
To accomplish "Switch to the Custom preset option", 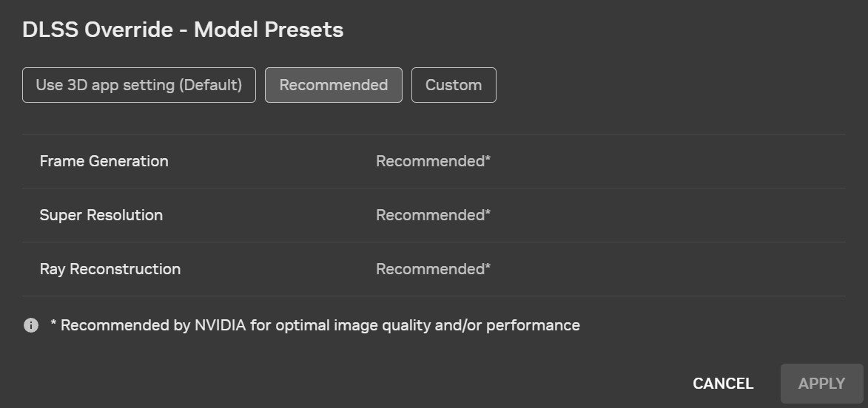I will pos(454,85).
